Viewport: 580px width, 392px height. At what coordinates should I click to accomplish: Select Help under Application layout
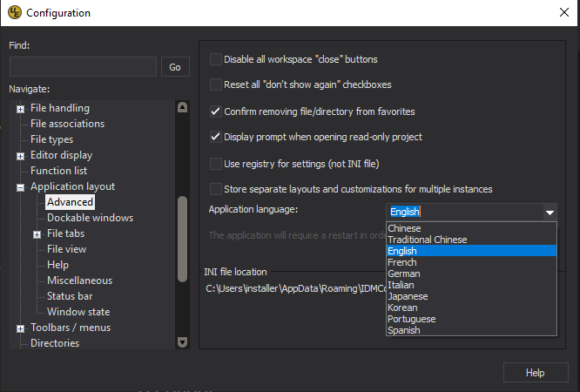click(x=57, y=265)
